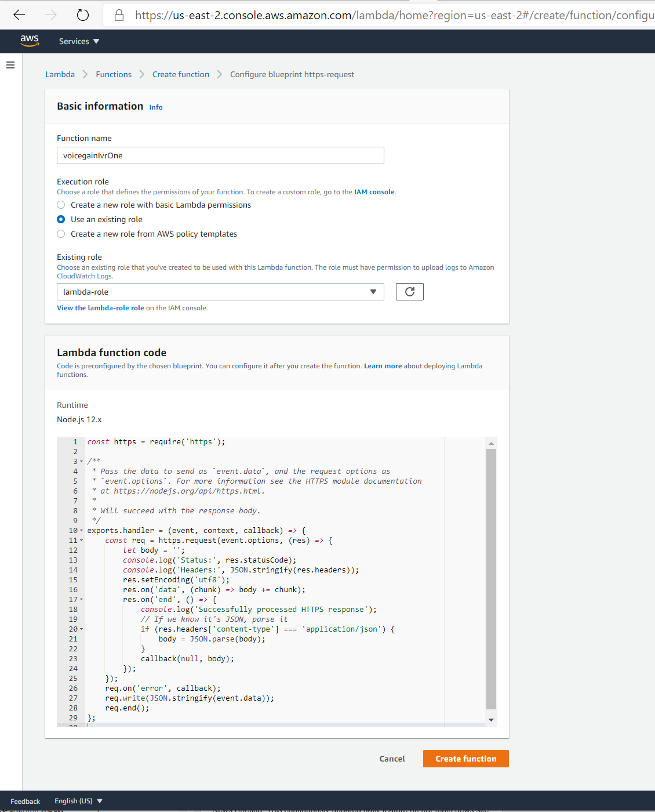This screenshot has height=812, width=655.
Task: Click the code editor scroll-down arrow
Action: pos(491,720)
